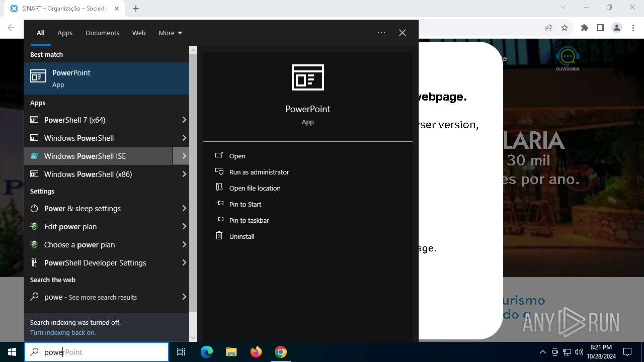Expand Windows PowerShell (x86) options arrow
Screen dimensions: 644x362
tap(184, 174)
